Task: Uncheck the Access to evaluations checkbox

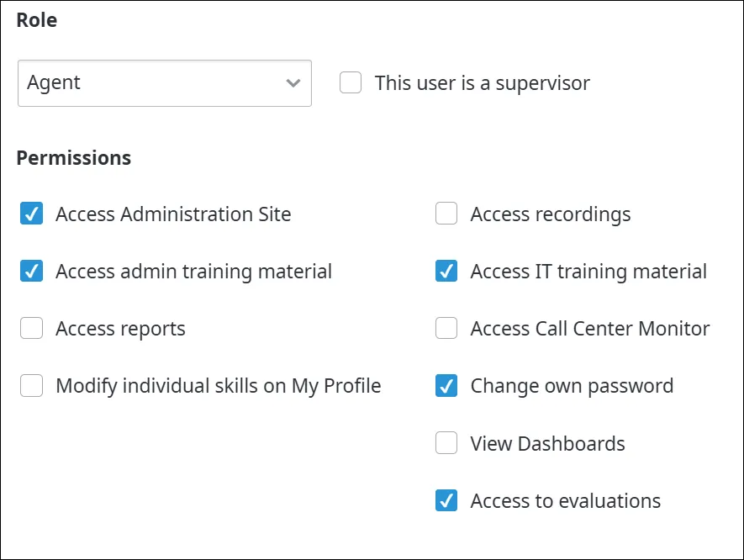Action: (x=446, y=500)
